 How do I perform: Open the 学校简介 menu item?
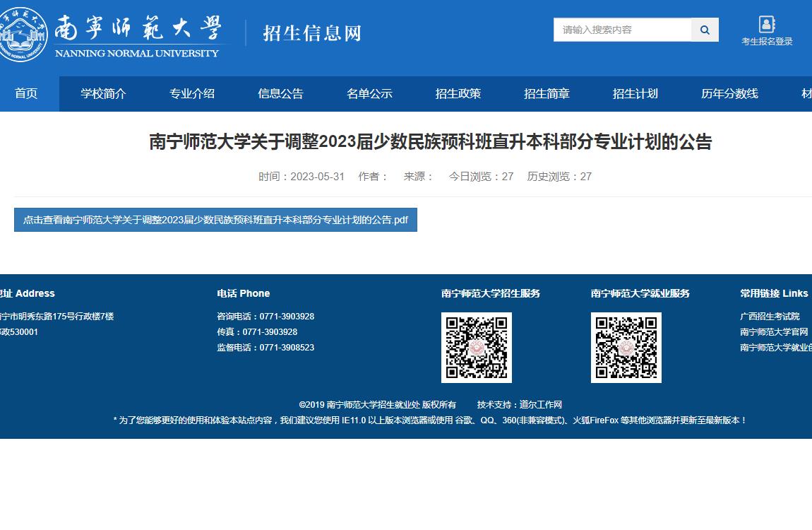(x=104, y=94)
